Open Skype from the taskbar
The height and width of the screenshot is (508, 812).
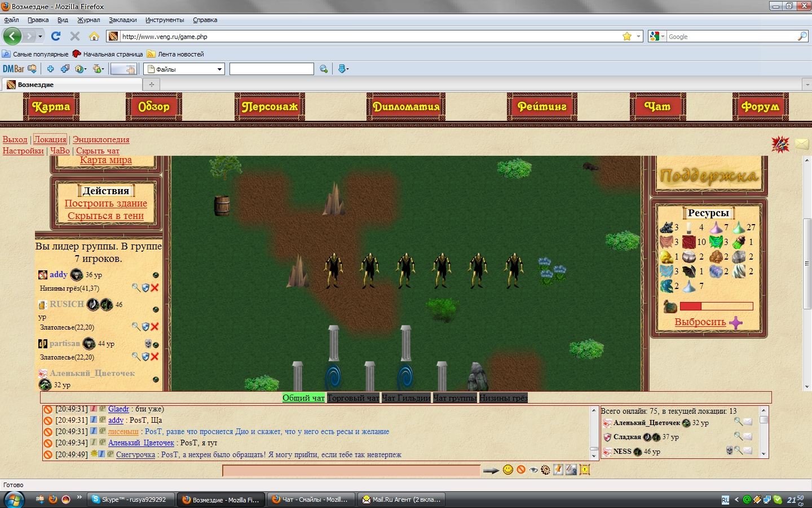130,500
